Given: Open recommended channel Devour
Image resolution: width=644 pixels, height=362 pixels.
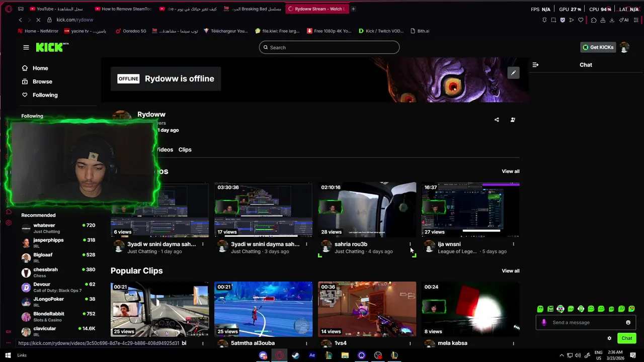Looking at the screenshot, I should tap(58, 287).
